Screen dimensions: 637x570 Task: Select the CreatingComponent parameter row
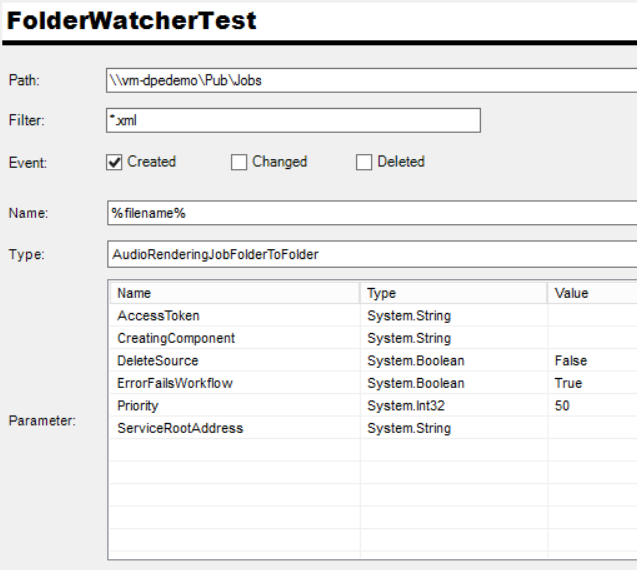(176, 338)
